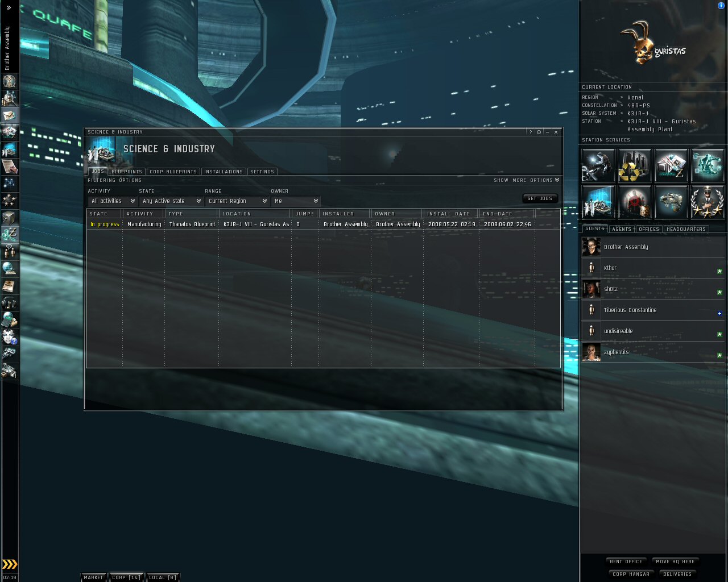This screenshot has width=728, height=582.
Task: Select the Jobs tab
Action: tap(98, 171)
